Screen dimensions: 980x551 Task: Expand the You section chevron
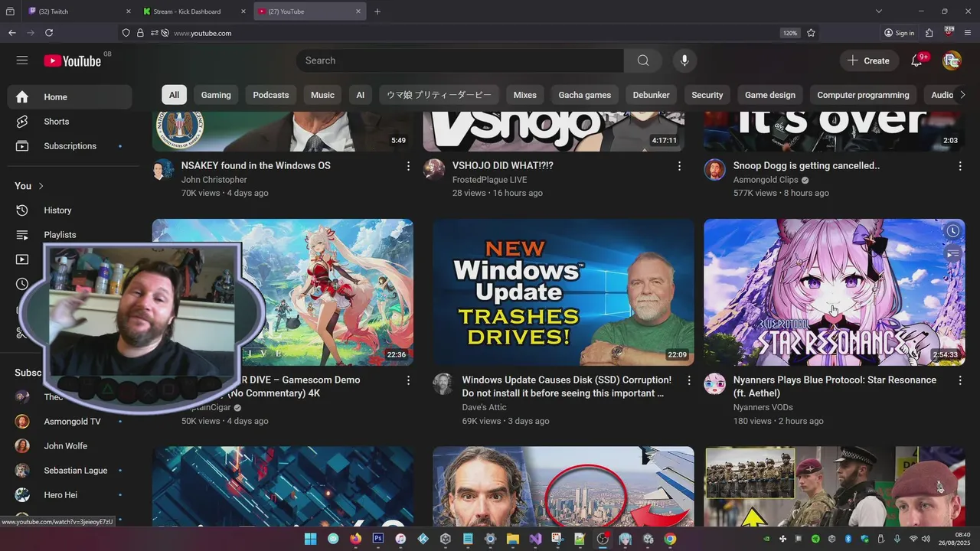(x=41, y=186)
